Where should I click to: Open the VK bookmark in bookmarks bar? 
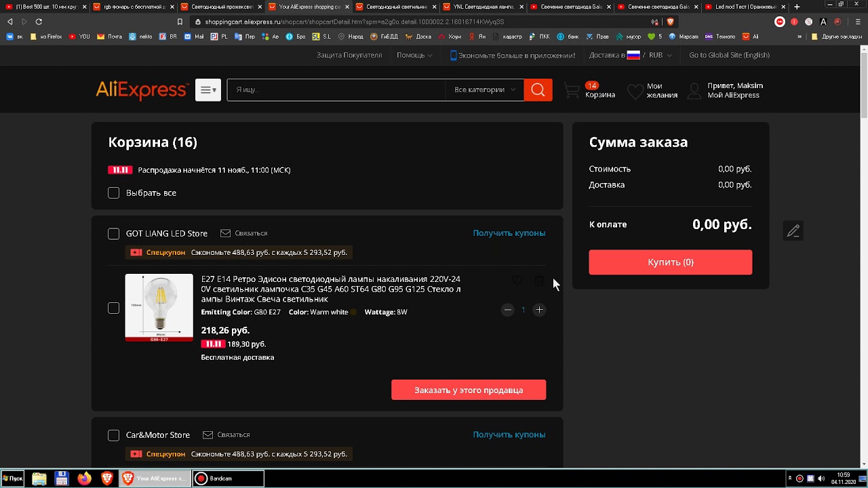coord(14,37)
